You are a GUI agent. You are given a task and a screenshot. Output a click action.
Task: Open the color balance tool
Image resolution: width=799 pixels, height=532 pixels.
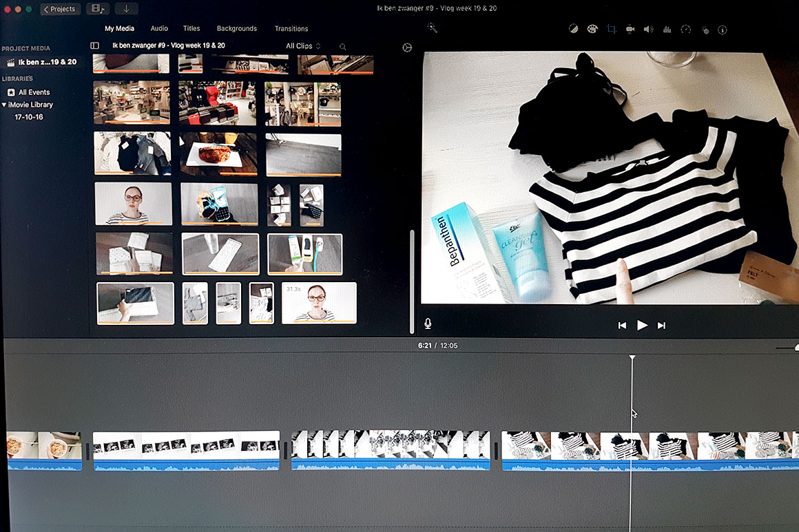pos(573,29)
